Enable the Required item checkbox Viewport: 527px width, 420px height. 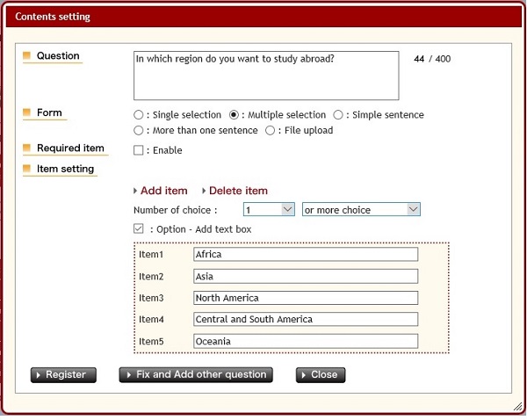[139, 150]
